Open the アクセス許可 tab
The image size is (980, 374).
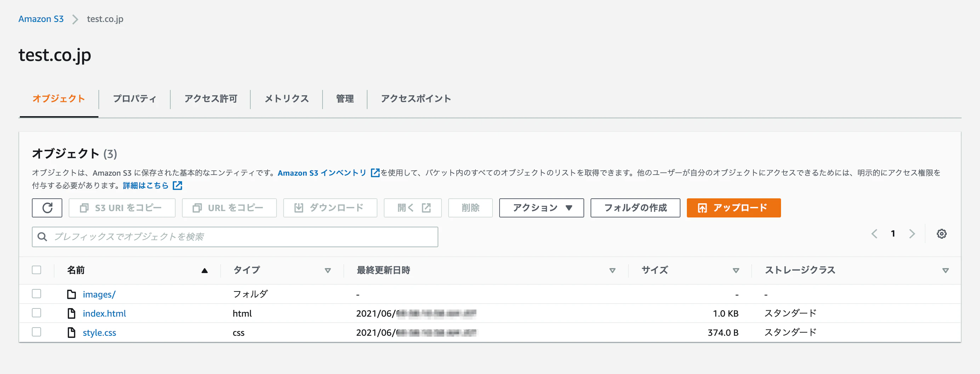[211, 98]
